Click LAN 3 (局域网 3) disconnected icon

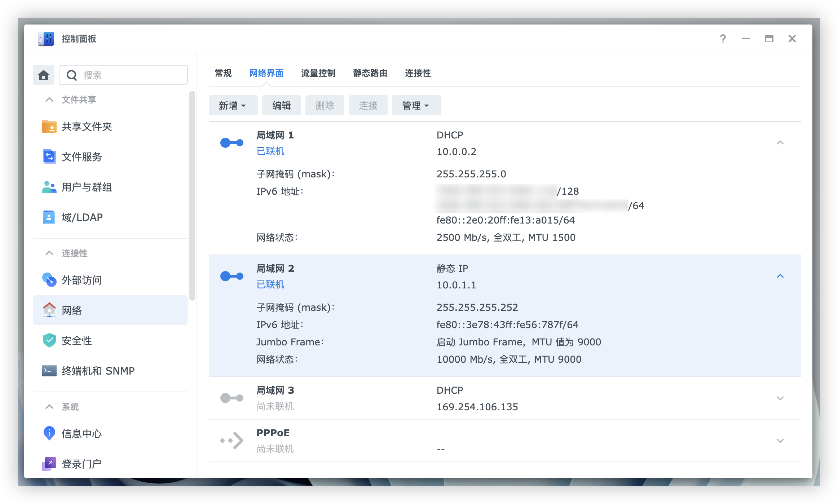(x=232, y=398)
